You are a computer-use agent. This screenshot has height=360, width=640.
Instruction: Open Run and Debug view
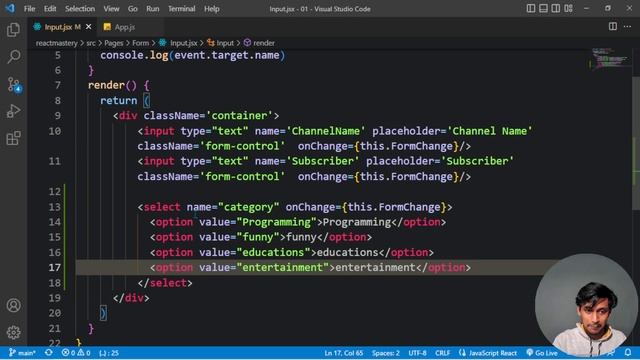pos(13,111)
